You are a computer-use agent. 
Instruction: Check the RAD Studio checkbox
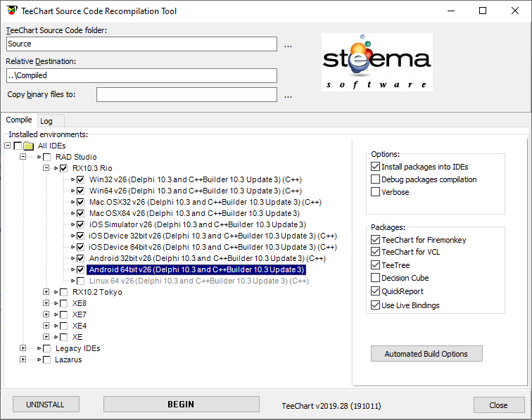coord(47,157)
